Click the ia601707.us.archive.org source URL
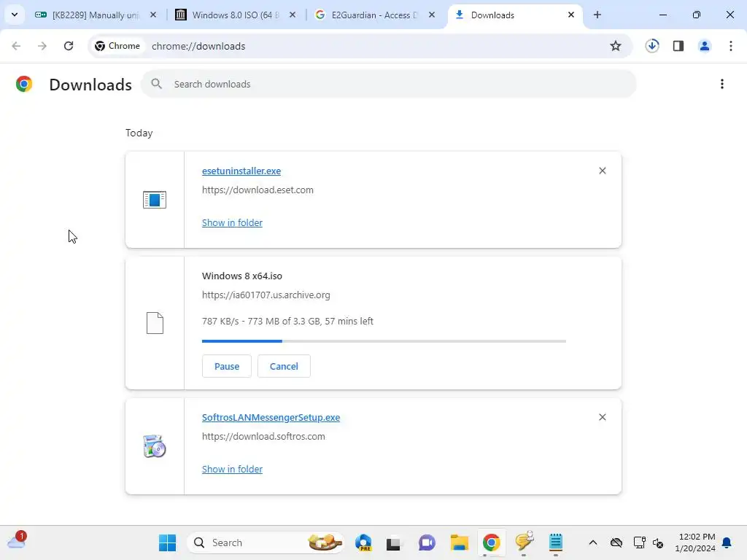The height and width of the screenshot is (560, 747). click(x=266, y=295)
